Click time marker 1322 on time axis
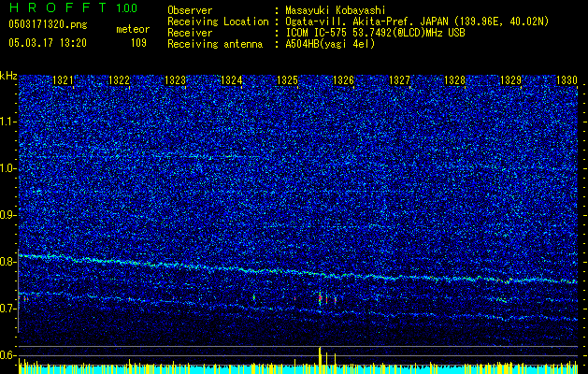Viewport: 588px width, 374px height. pos(119,79)
